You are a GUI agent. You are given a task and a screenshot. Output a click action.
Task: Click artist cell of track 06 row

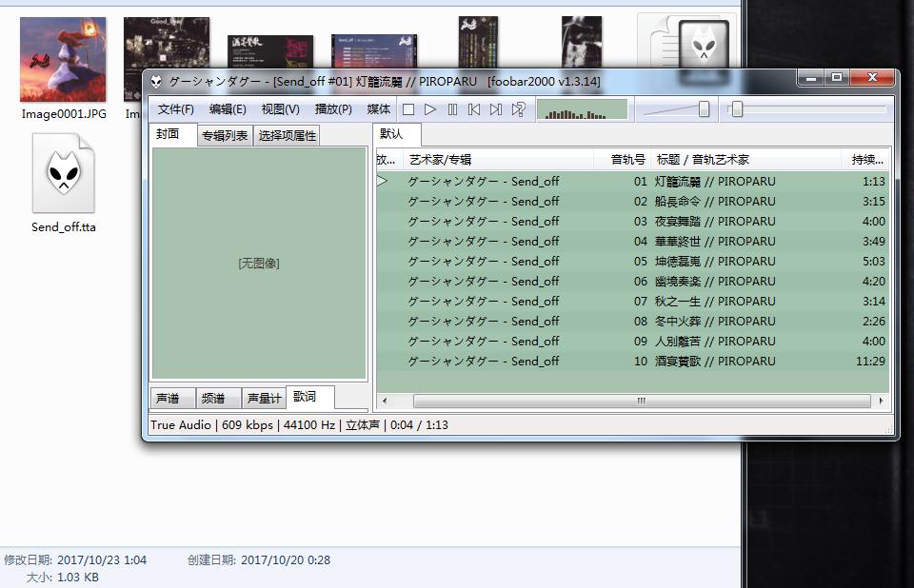click(484, 282)
